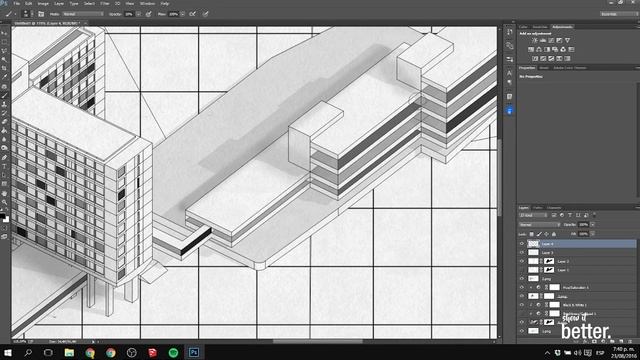Open the Filter menu
This screenshot has width=640, height=360.
coord(105,3)
